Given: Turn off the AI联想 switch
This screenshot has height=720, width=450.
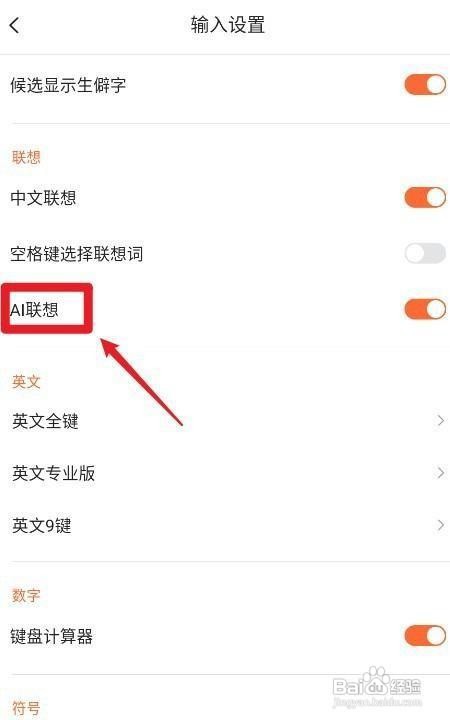Looking at the screenshot, I should point(425,309).
